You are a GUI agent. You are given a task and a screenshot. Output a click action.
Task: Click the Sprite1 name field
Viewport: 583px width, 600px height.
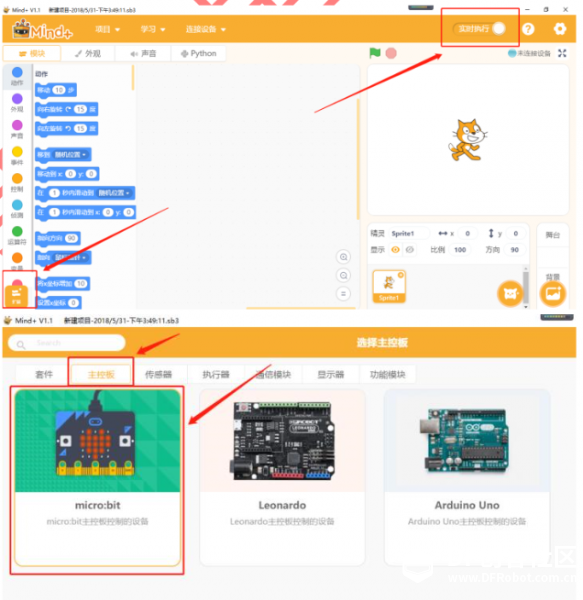click(408, 233)
